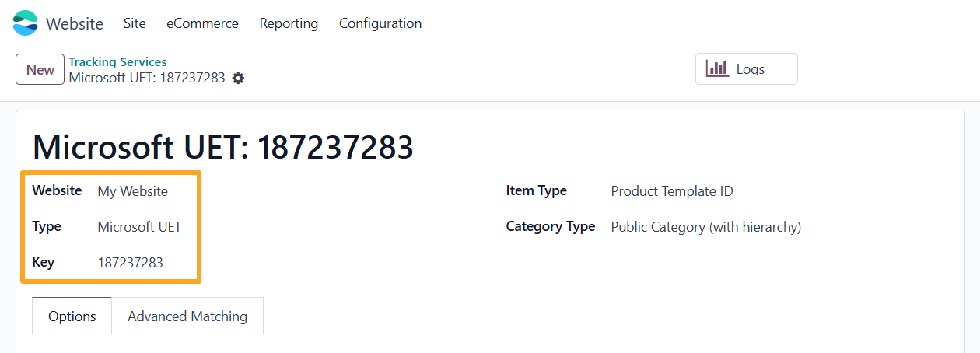
Task: Open the Website field showing My Website
Action: [x=132, y=191]
